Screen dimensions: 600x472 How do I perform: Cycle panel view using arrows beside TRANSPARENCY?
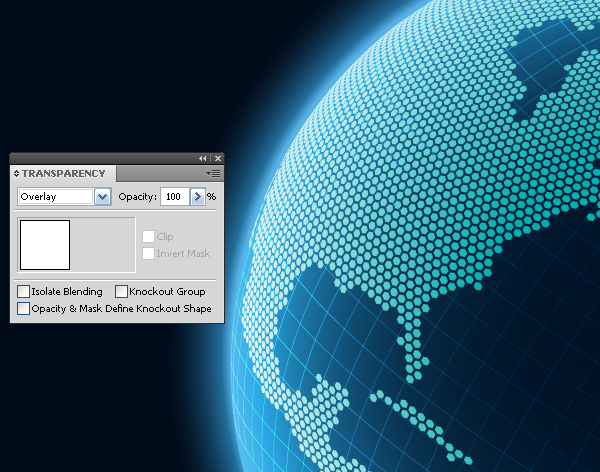(16, 173)
